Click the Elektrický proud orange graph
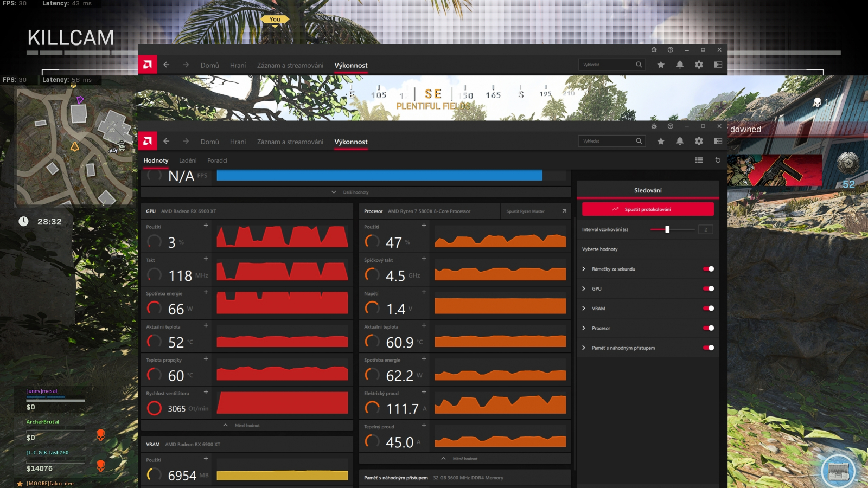The image size is (868, 488). (500, 403)
